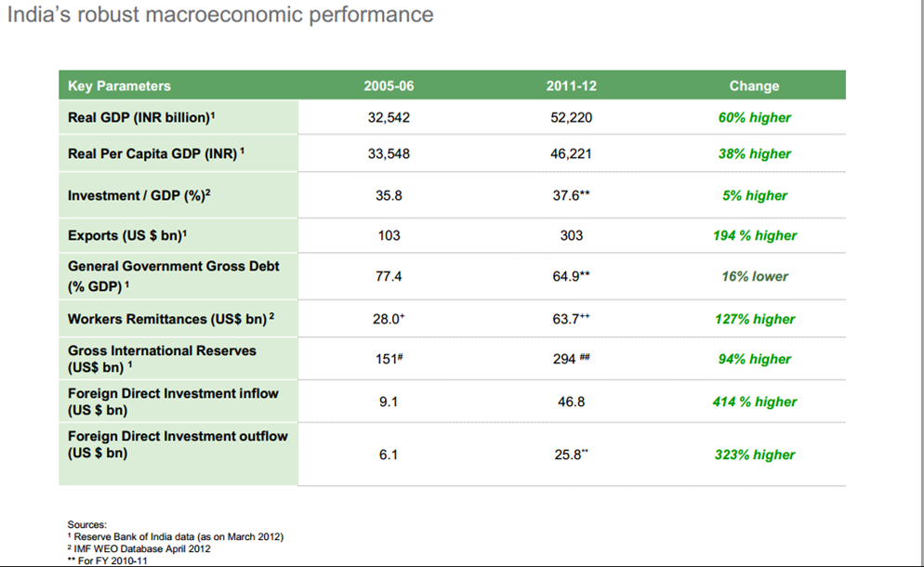
Task: Select the reserves value 151
Action: tap(389, 359)
